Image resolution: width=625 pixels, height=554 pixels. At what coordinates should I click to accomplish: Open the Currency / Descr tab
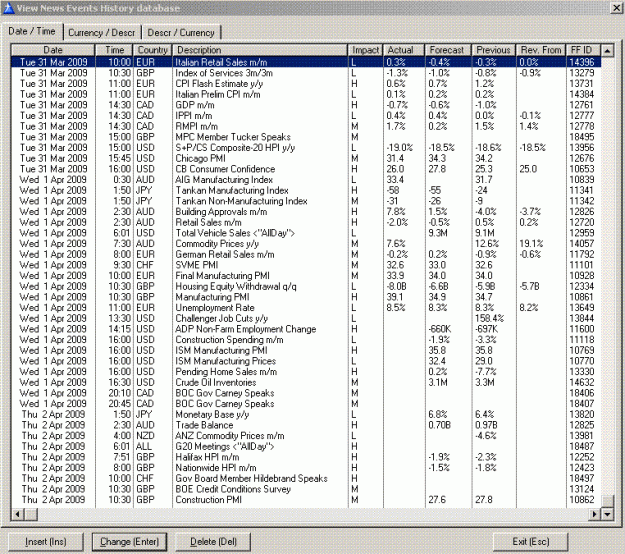click(102, 33)
